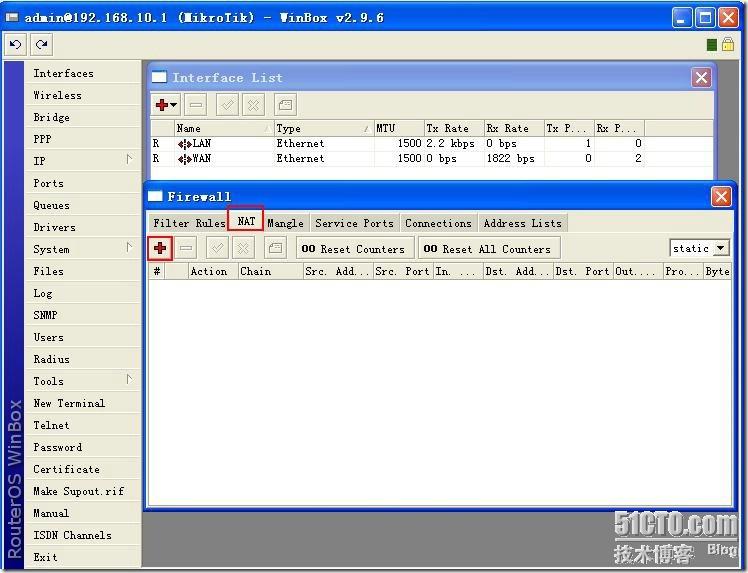Open the static filter dropdown
This screenshot has height=573, width=748.
721,248
